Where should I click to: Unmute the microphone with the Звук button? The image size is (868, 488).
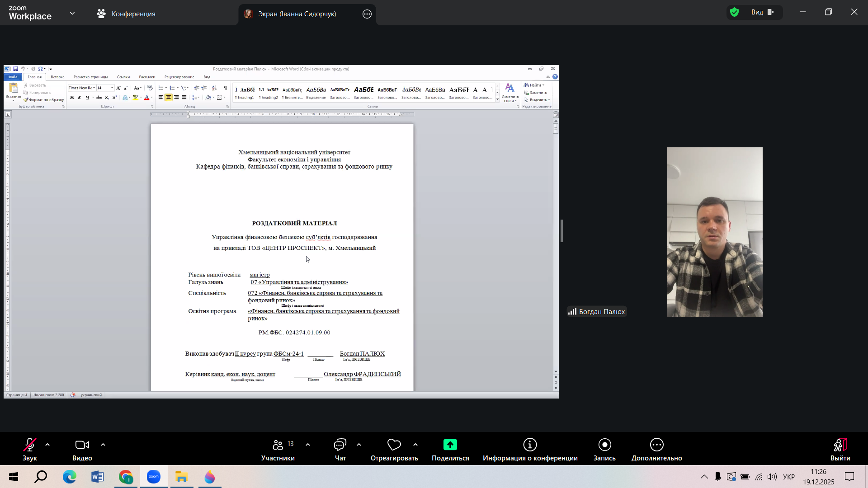(30, 449)
